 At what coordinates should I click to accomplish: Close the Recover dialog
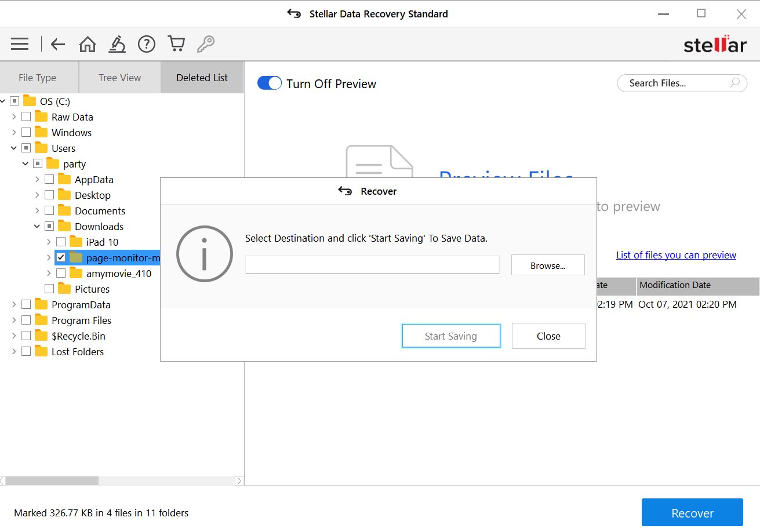pyautogui.click(x=548, y=336)
